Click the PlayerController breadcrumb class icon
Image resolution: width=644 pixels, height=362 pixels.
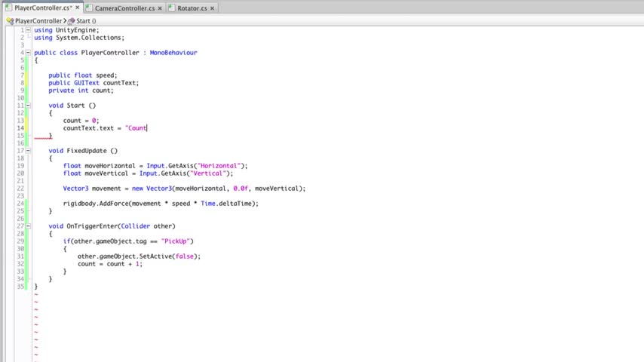11,20
